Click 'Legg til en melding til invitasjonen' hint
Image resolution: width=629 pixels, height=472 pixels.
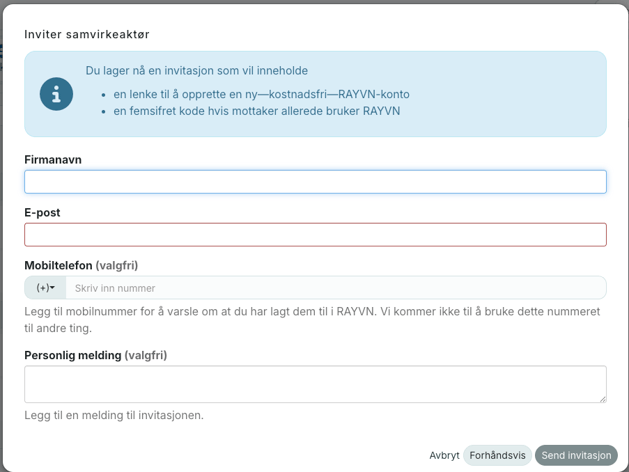114,414
